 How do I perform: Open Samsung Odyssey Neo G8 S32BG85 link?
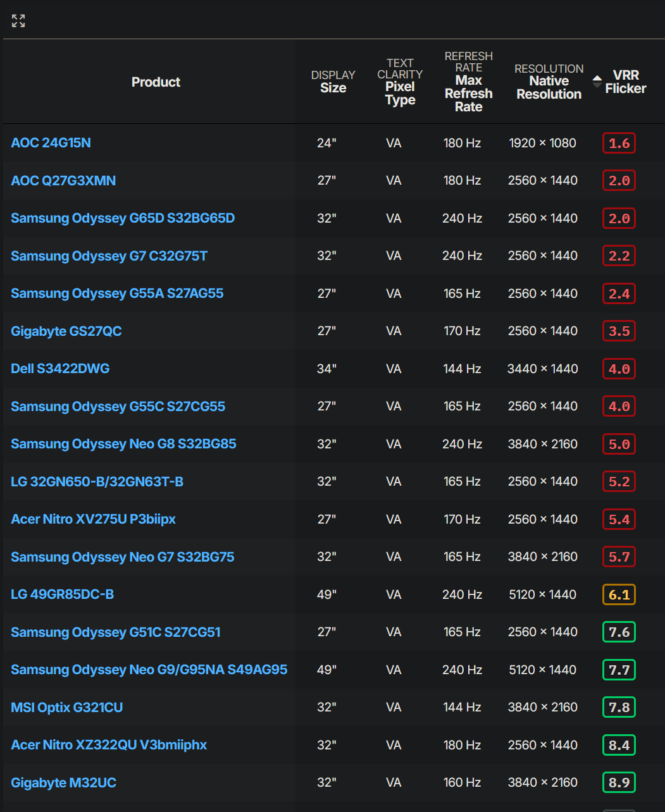[123, 444]
